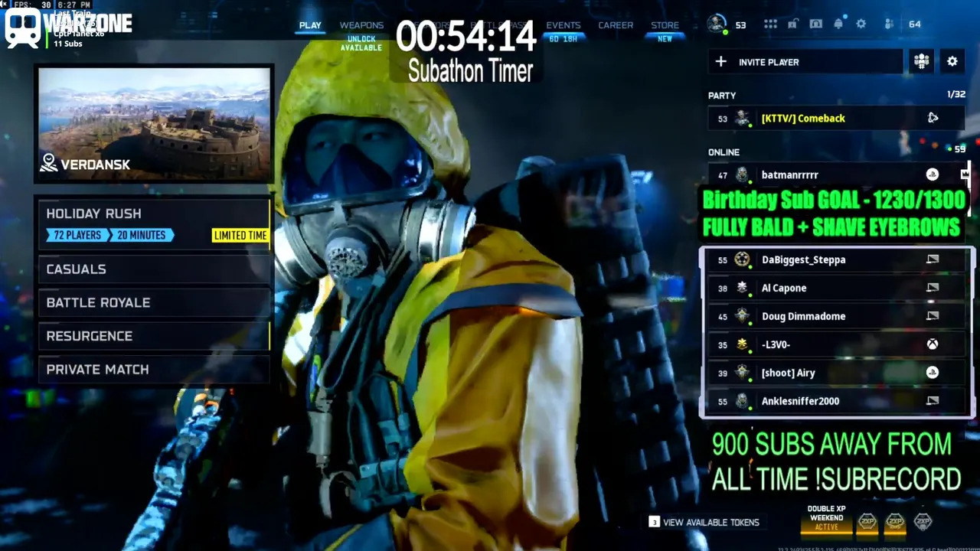
Task: Click the 72 PLAYERS tag
Action: click(x=77, y=235)
